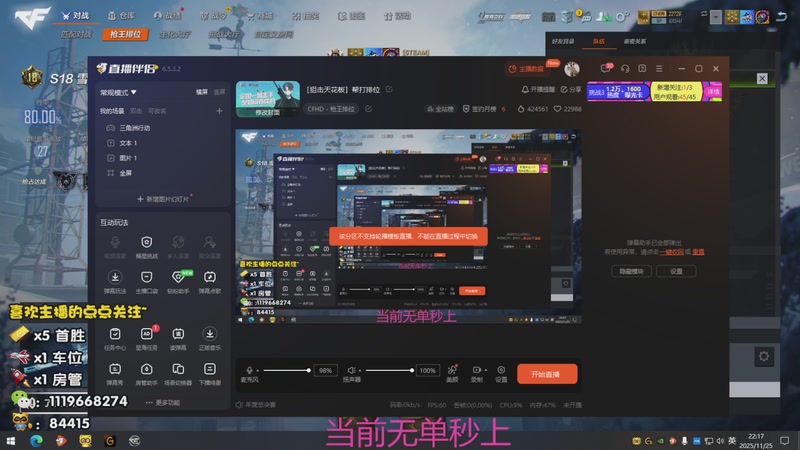Select the 文本 1 source row

point(163,143)
